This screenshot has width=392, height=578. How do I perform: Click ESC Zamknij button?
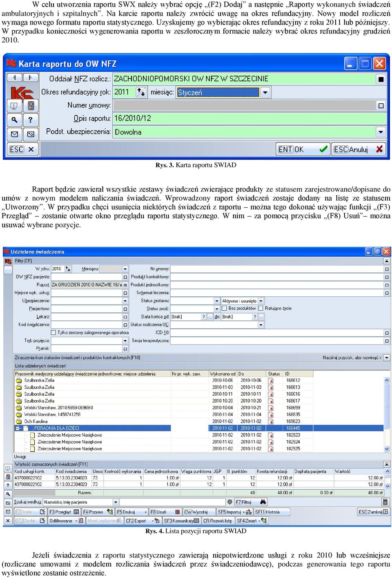click(373, 512)
